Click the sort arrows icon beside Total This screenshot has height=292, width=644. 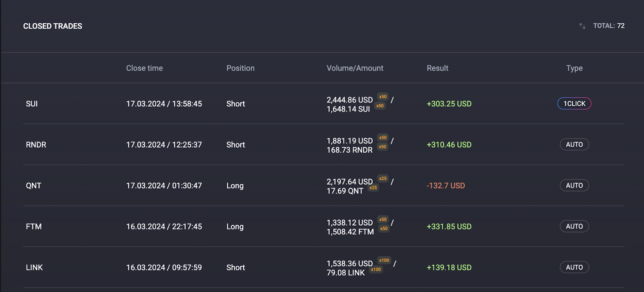pyautogui.click(x=582, y=26)
